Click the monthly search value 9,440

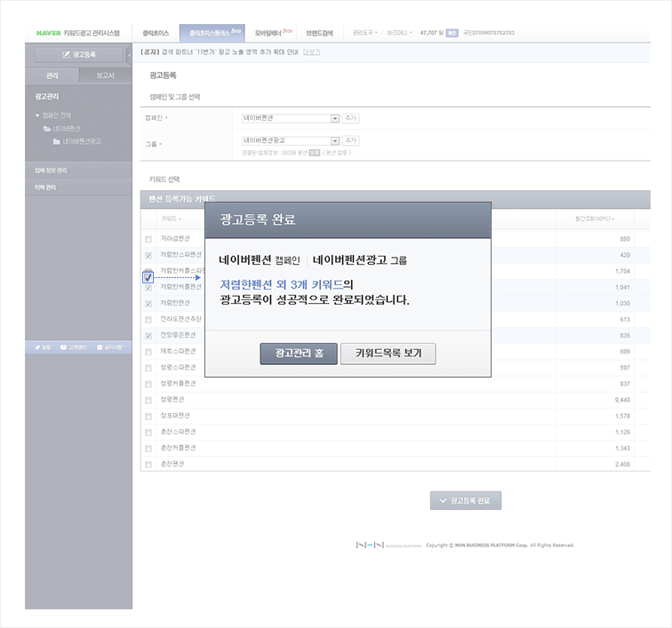pyautogui.click(x=622, y=400)
